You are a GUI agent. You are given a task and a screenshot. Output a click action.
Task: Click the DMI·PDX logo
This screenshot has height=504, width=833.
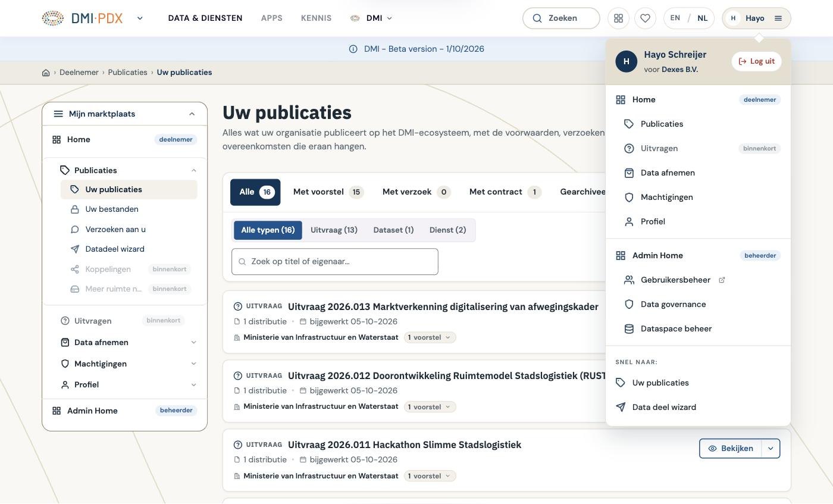82,18
